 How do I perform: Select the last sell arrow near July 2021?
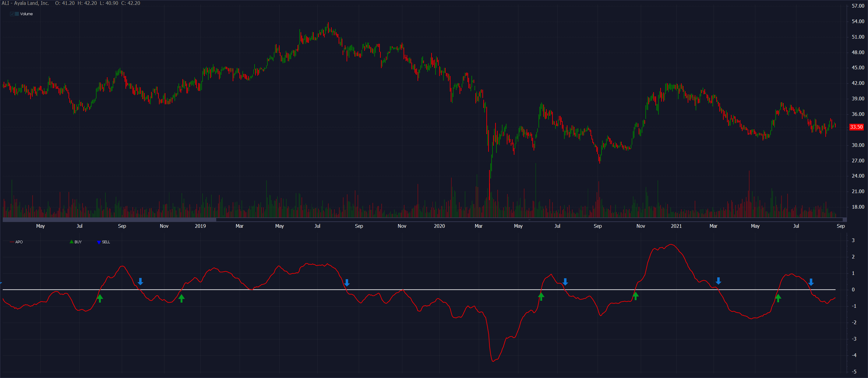812,282
